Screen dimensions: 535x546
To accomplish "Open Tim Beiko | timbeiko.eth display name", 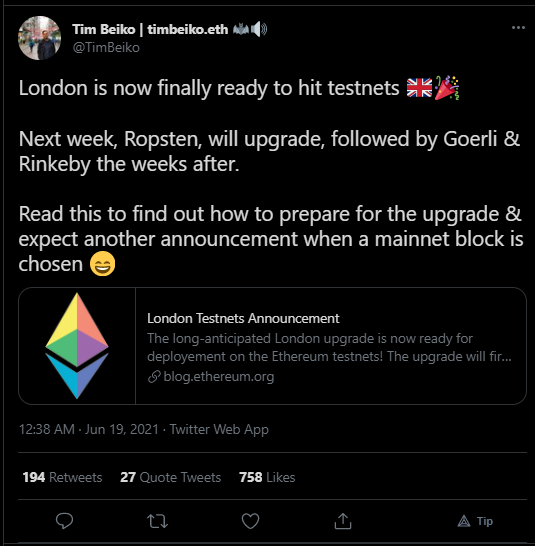I will 150,29.
